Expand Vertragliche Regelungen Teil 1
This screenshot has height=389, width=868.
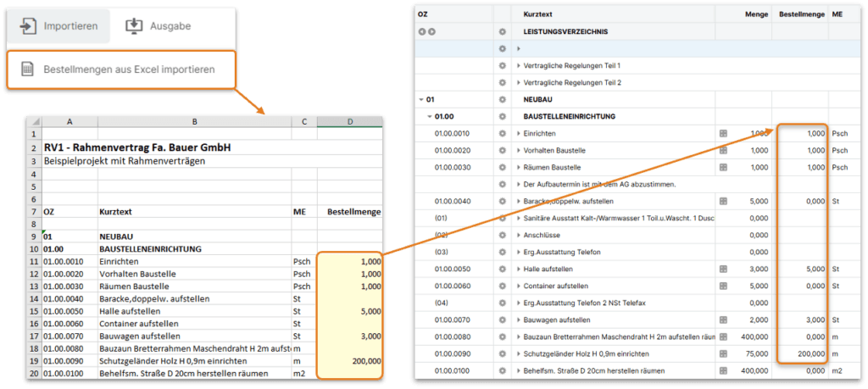coord(519,65)
